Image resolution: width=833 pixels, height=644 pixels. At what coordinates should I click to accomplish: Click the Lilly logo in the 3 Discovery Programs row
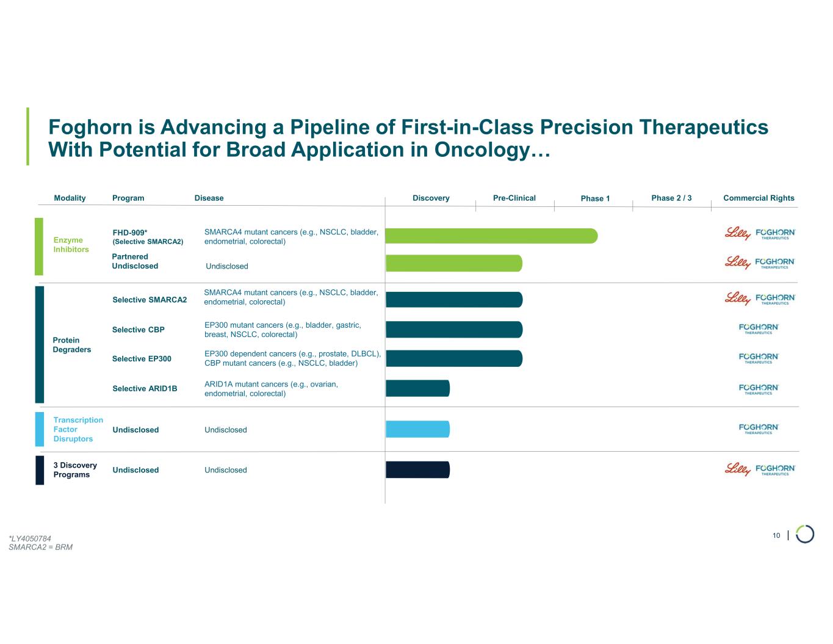click(737, 469)
